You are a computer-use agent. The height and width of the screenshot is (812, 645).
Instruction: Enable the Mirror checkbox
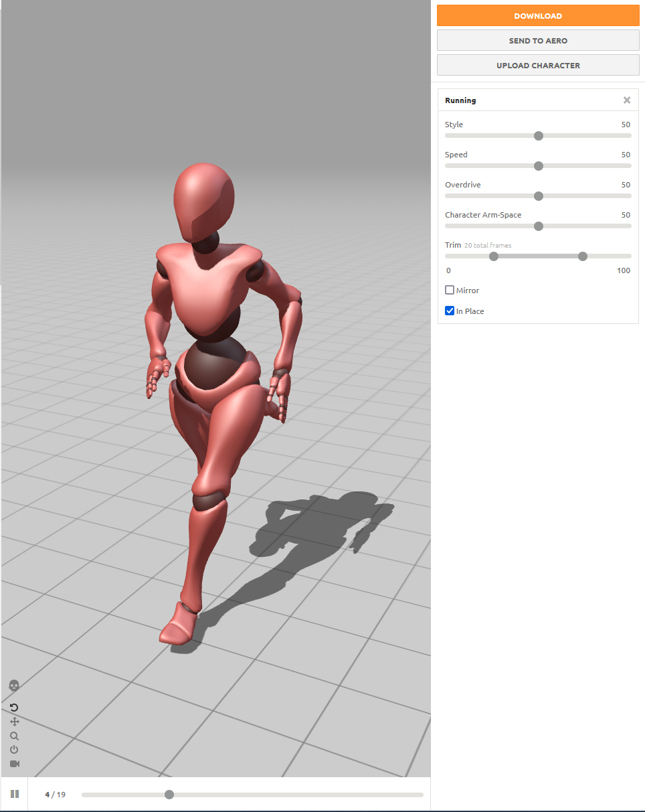click(x=450, y=290)
